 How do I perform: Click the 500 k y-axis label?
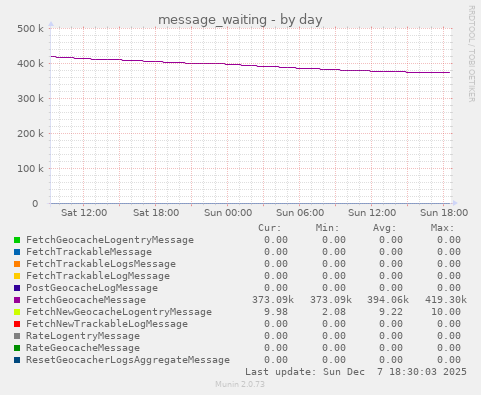30,28
